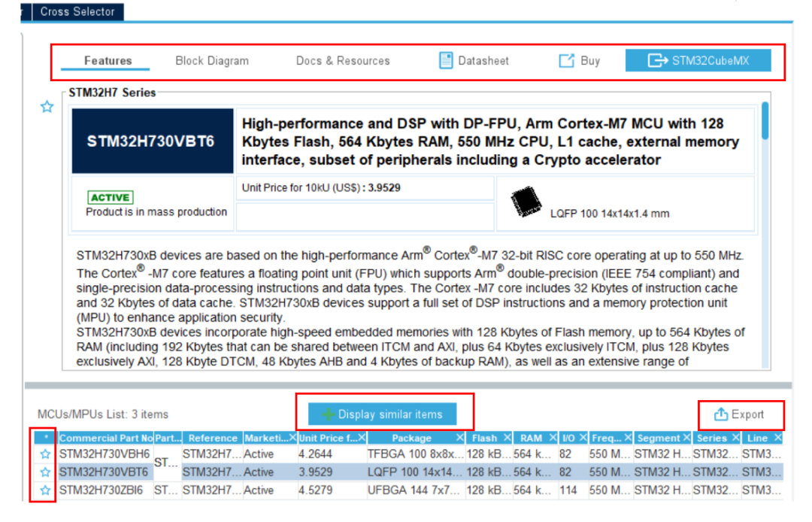Select the STM32H730ZBI6 part number cell
Viewport: 812px width, 522px height.
105,490
